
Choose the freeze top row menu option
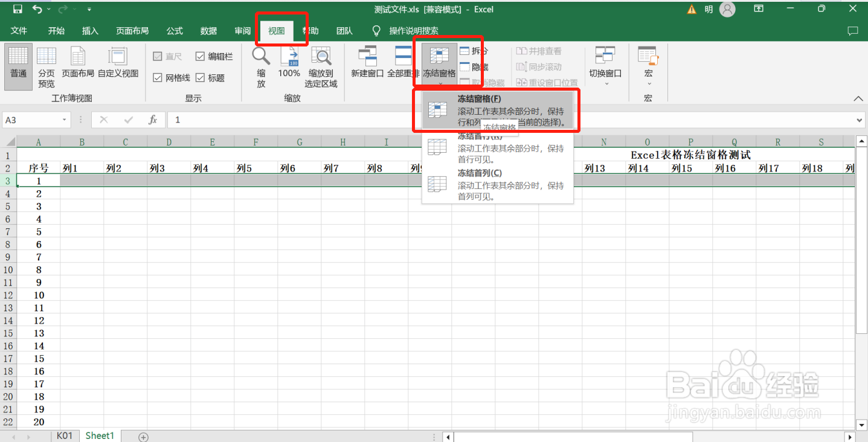tap(497, 148)
